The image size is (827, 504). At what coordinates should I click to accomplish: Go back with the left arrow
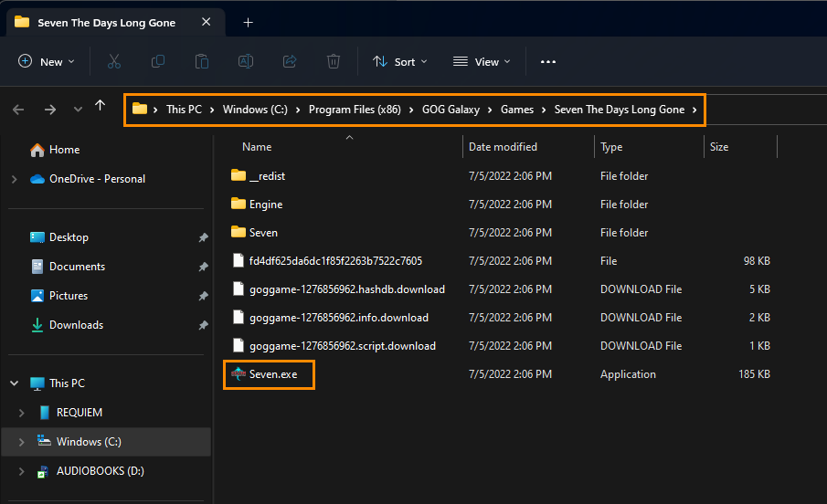click(18, 110)
